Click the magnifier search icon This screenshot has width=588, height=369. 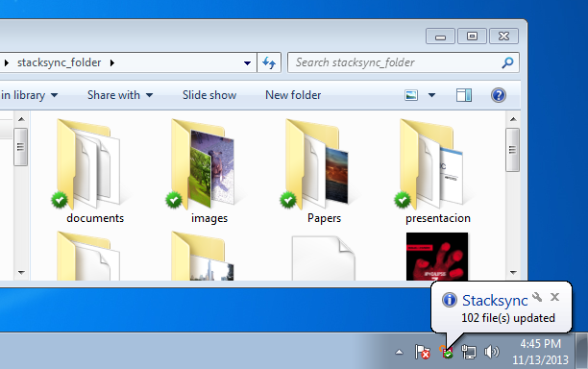coord(507,62)
